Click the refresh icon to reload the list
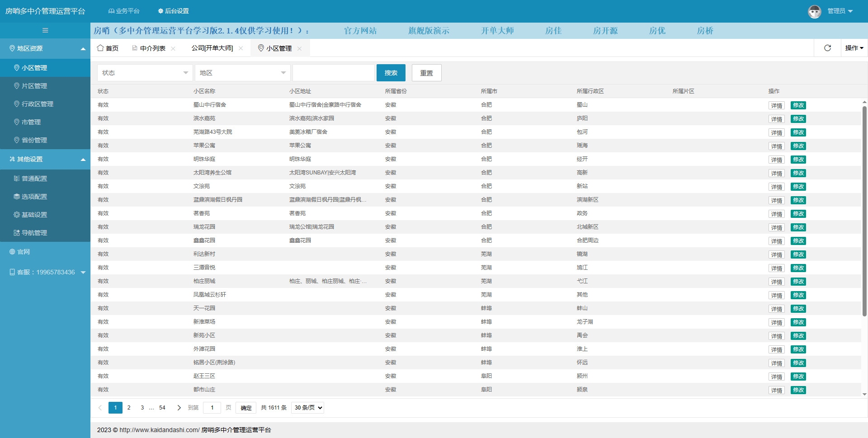 pos(827,47)
